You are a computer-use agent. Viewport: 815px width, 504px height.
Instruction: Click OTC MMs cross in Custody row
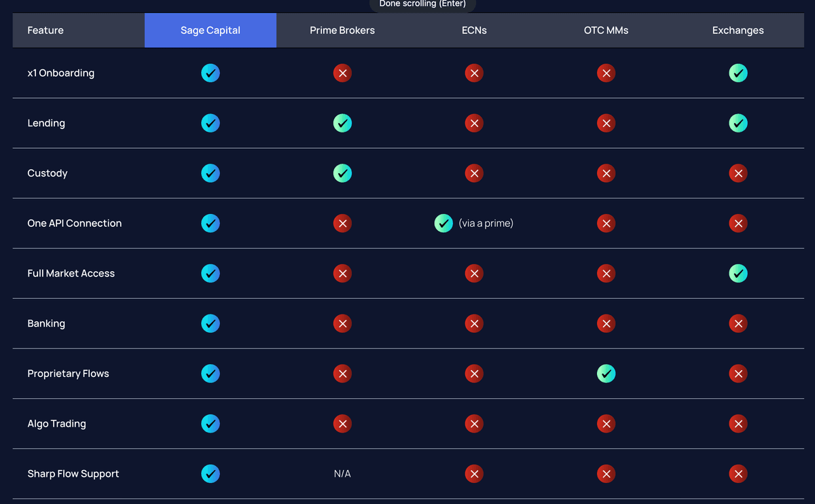tap(606, 173)
